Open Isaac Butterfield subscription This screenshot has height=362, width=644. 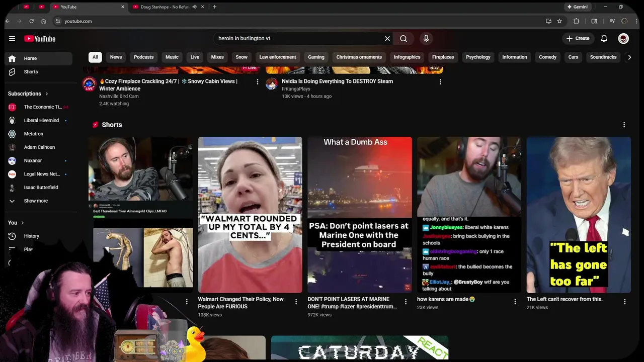pyautogui.click(x=39, y=188)
